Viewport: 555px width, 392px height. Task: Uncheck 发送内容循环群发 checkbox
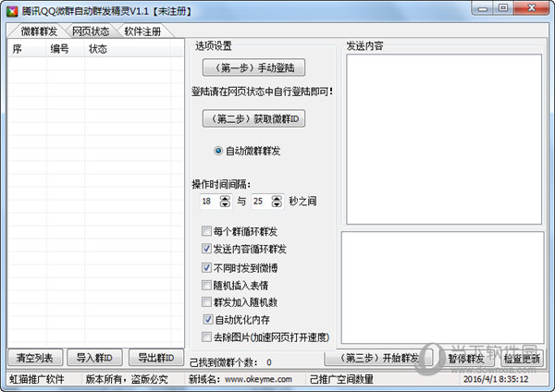click(206, 249)
